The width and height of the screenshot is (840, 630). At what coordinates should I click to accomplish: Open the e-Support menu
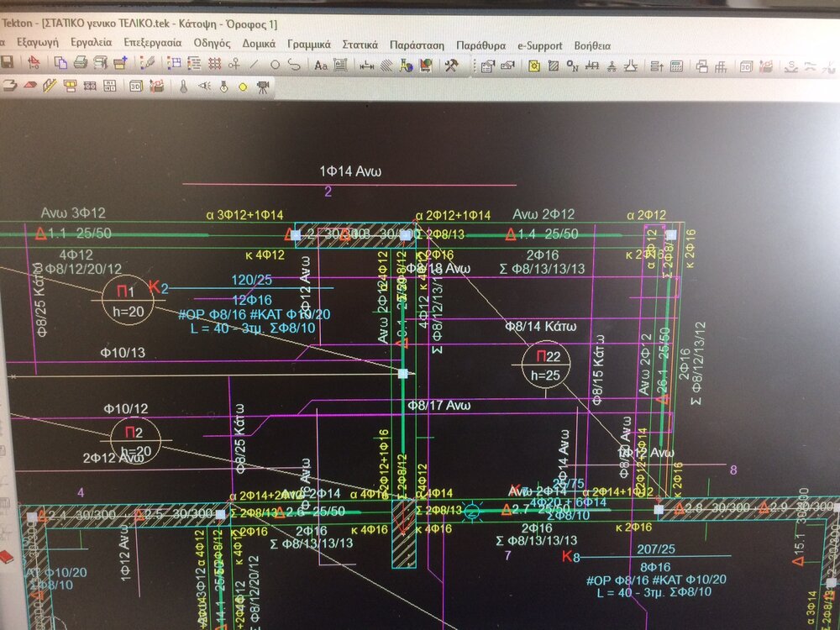coord(540,45)
